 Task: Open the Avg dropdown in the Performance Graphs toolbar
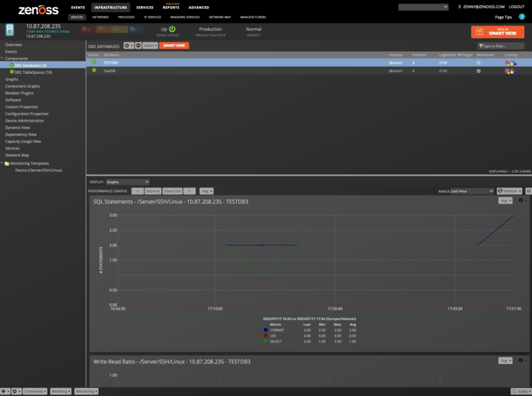[x=206, y=191]
